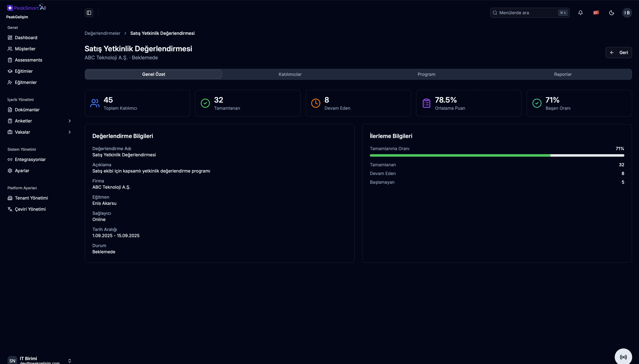Click the broadcast floating button

(x=623, y=357)
